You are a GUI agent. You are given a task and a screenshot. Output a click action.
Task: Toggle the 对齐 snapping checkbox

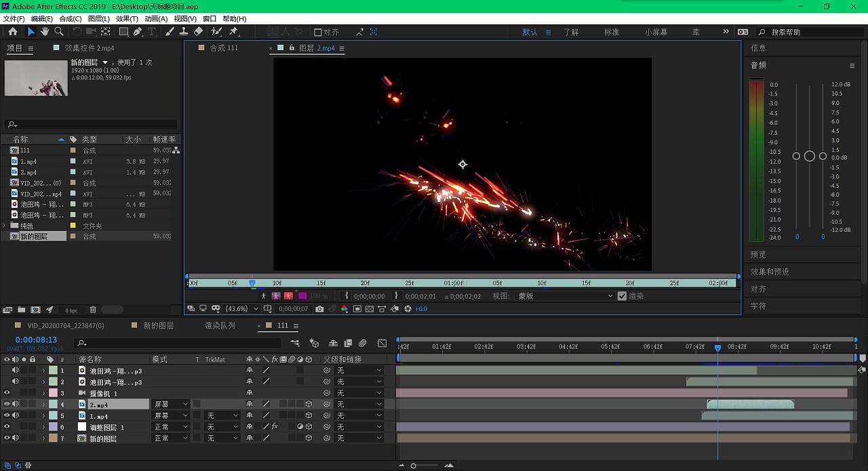(317, 32)
